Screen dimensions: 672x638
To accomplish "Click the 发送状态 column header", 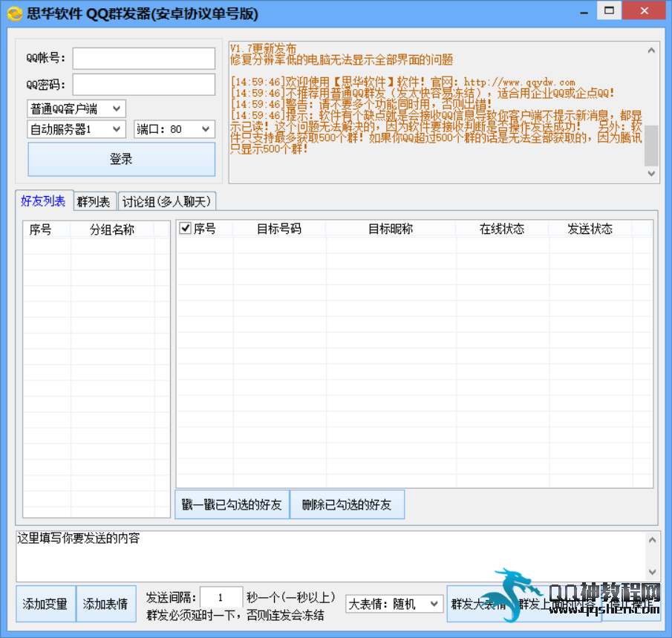I will coord(590,229).
